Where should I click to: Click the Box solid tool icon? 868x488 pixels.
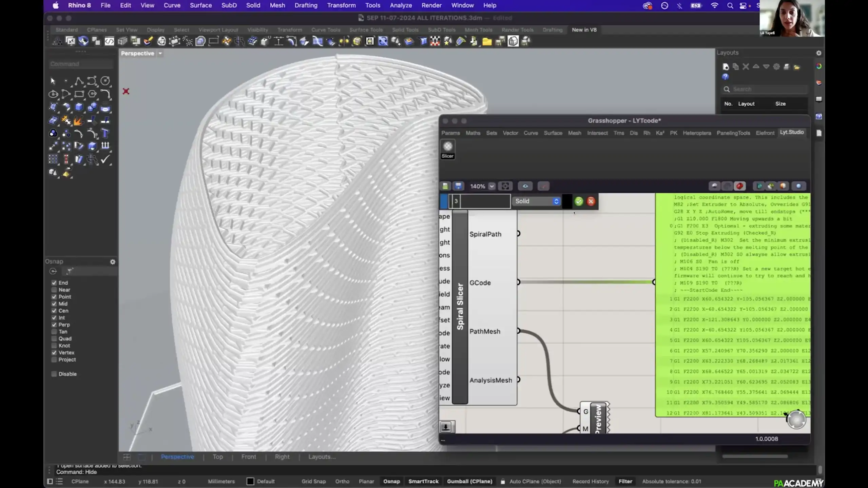[79, 107]
